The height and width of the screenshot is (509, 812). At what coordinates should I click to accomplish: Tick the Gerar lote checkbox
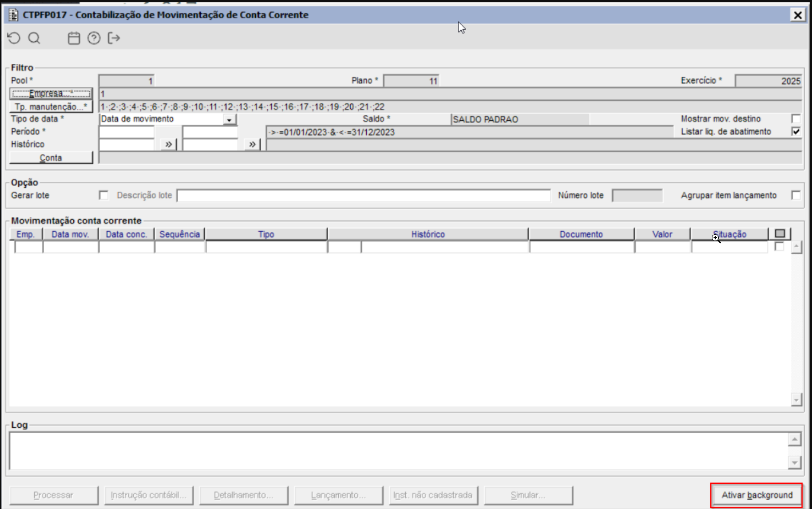pyautogui.click(x=104, y=195)
